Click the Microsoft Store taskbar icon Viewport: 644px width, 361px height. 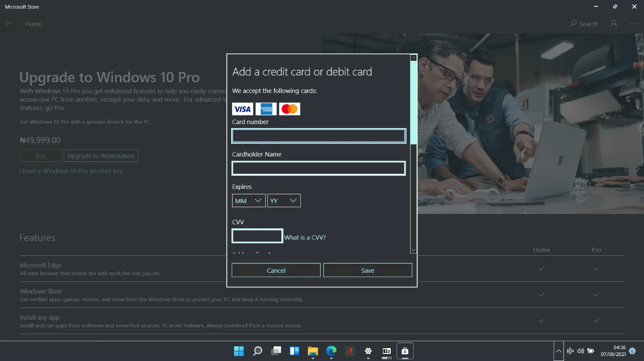(x=405, y=351)
